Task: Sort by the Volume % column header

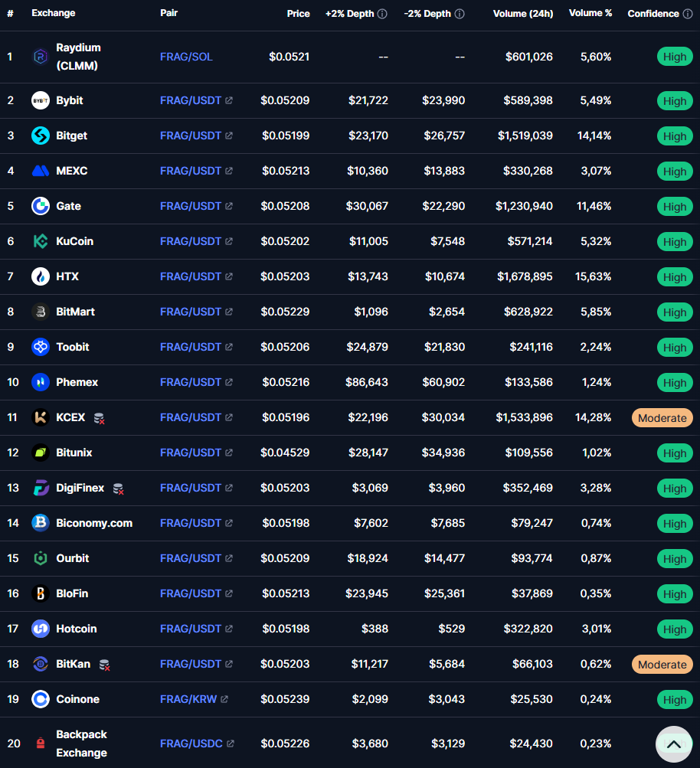Action: click(590, 13)
